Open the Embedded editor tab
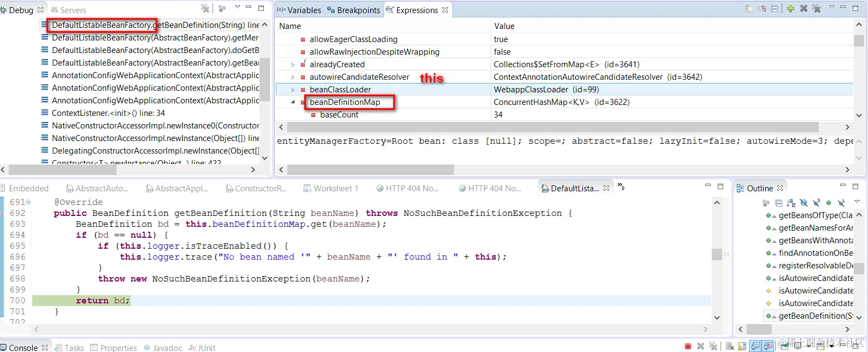Image resolution: width=868 pixels, height=352 pixels. pyautogui.click(x=25, y=189)
